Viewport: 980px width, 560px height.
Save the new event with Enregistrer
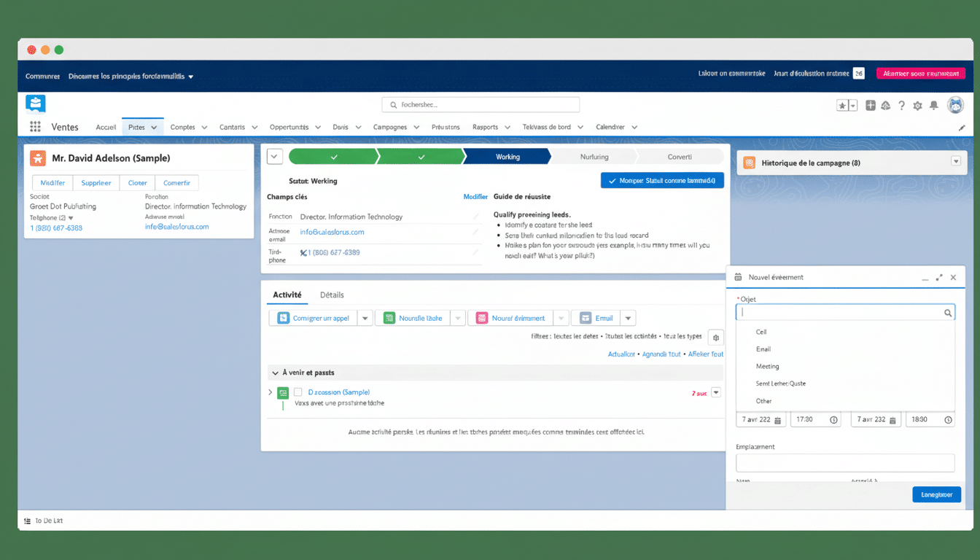(936, 494)
